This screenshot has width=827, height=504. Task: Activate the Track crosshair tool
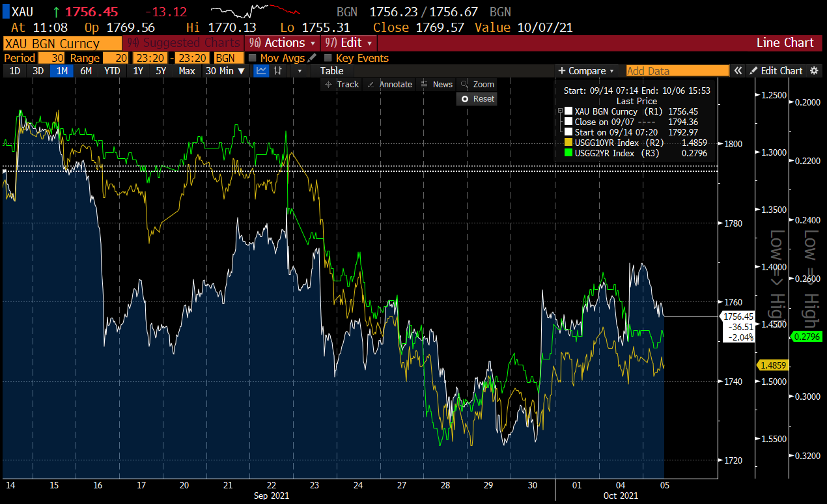pos(342,84)
